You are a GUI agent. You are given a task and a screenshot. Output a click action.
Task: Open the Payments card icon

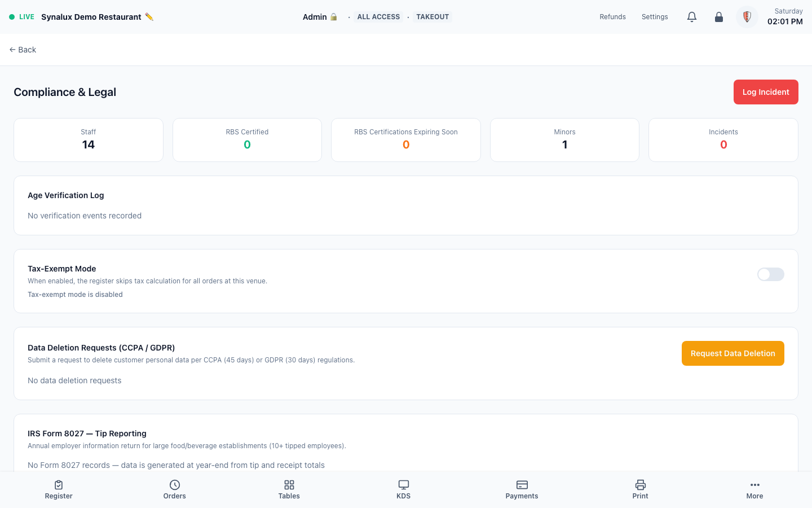coord(522,485)
